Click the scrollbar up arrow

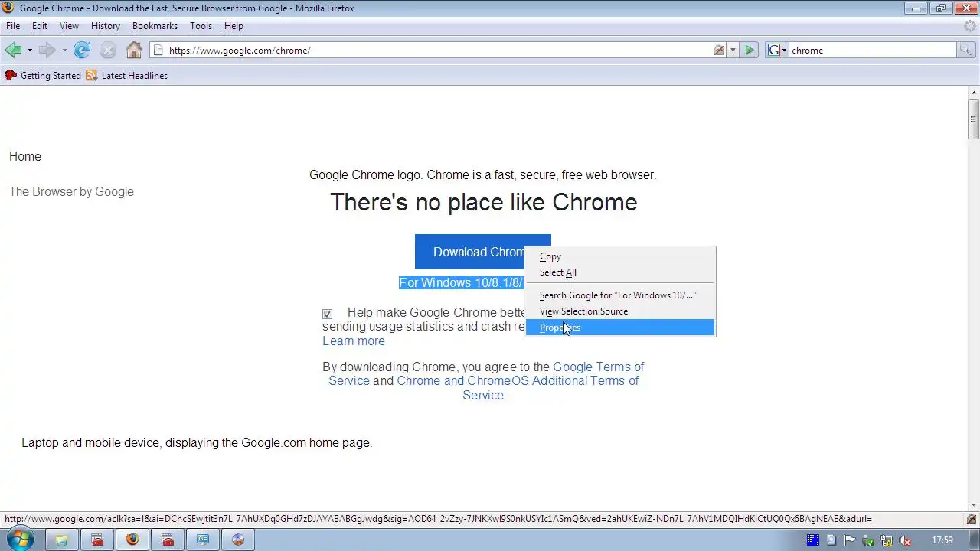tap(973, 92)
